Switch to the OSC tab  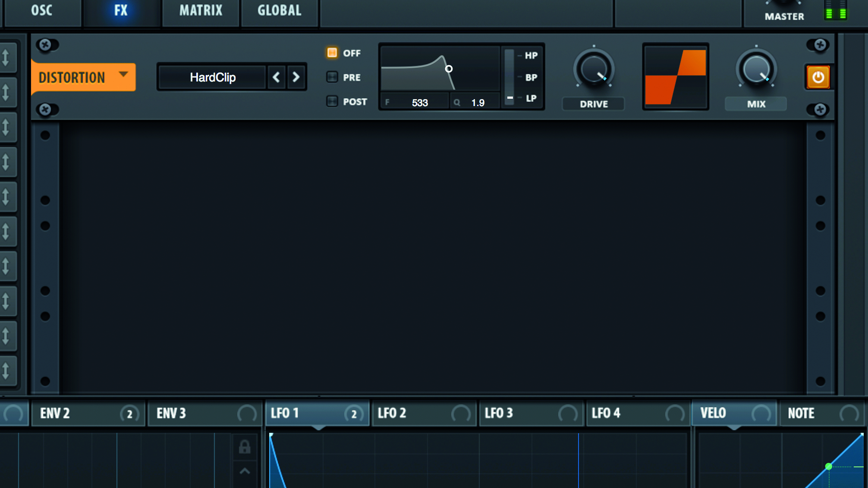[42, 10]
